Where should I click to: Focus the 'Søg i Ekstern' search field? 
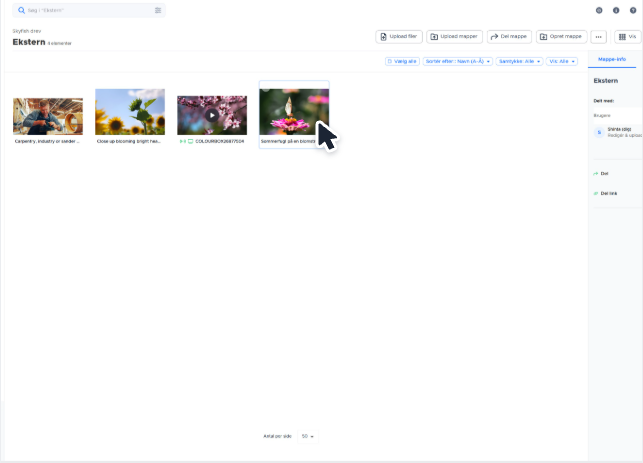coord(89,10)
